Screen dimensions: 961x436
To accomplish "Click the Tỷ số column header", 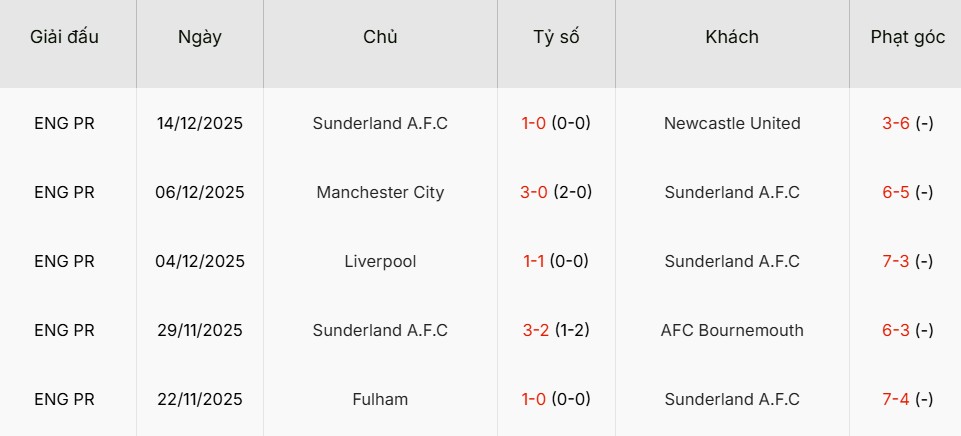I will click(556, 37).
